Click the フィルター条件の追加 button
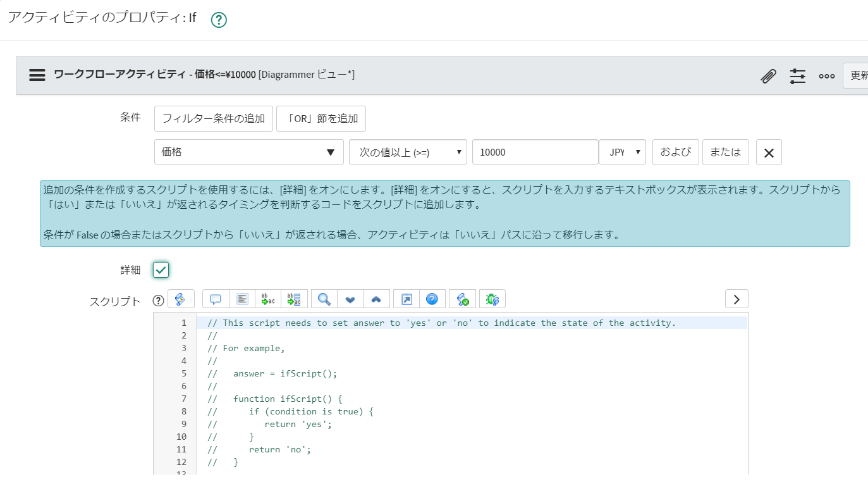The width and height of the screenshot is (868, 491). pos(213,118)
